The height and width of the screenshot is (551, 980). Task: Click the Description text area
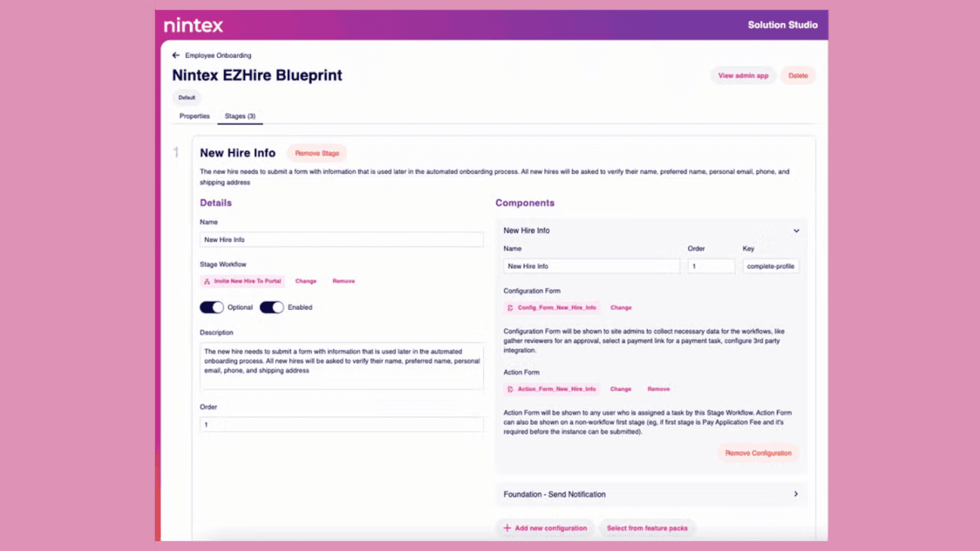tap(342, 366)
